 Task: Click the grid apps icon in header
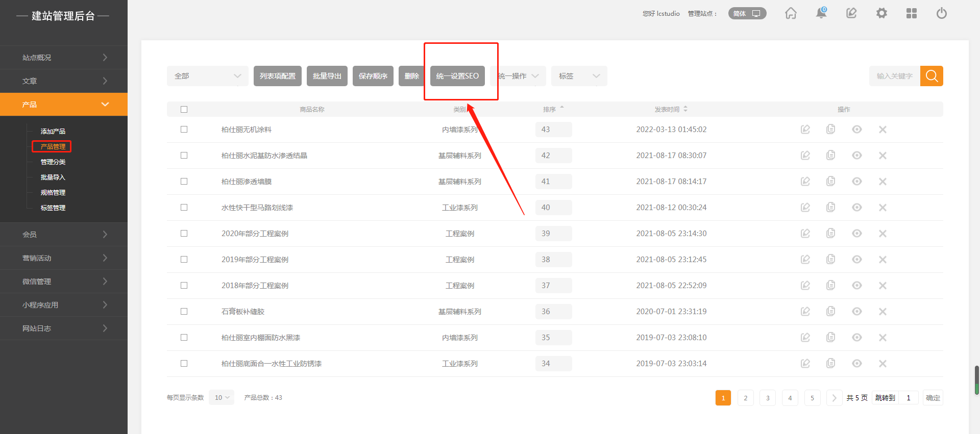(x=911, y=13)
